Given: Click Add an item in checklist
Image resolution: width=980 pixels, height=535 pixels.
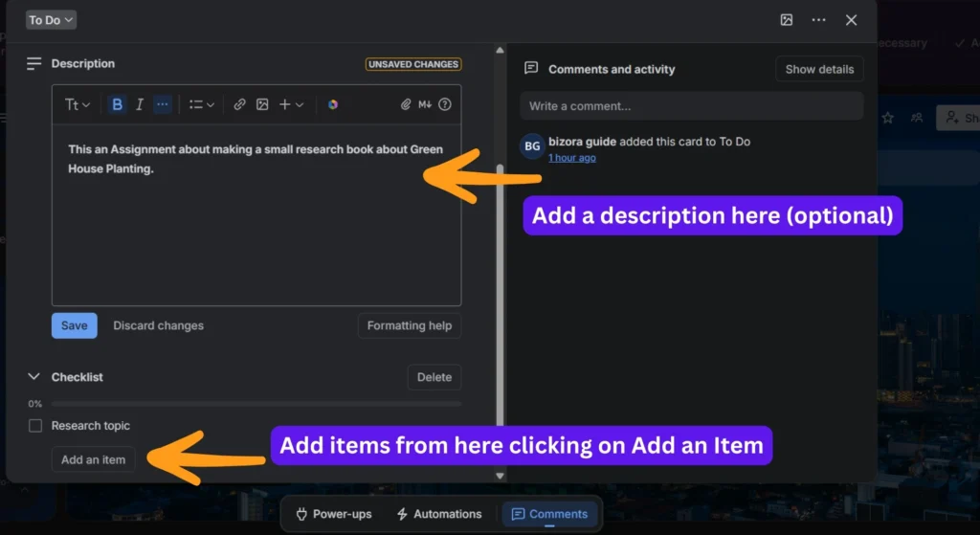Looking at the screenshot, I should coord(93,459).
